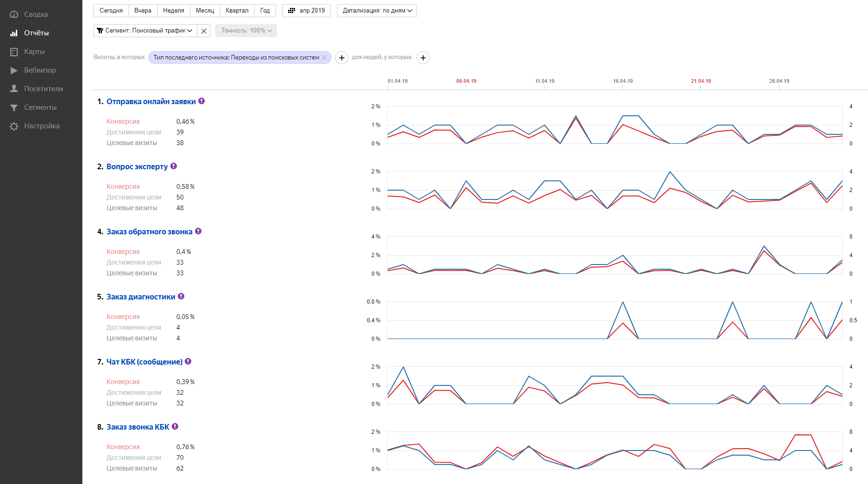Add a visit condition with plus button
Image resolution: width=868 pixels, height=484 pixels.
pyautogui.click(x=342, y=58)
